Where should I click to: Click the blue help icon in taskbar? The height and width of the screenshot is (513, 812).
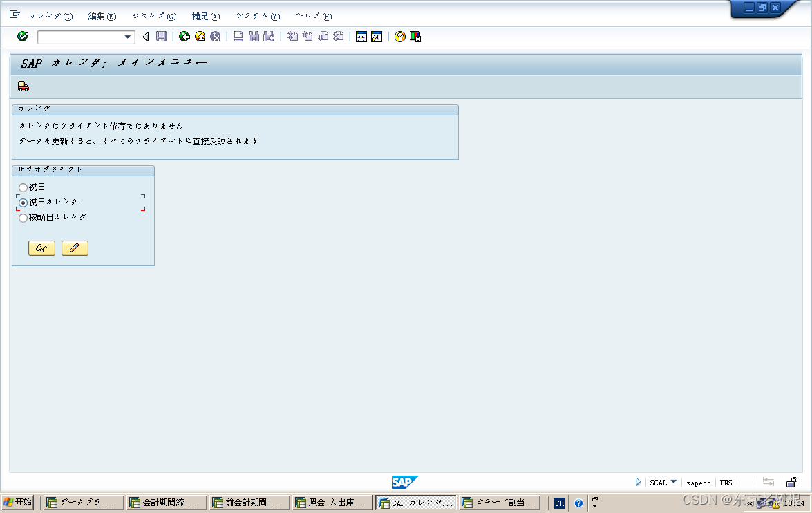pyautogui.click(x=578, y=503)
